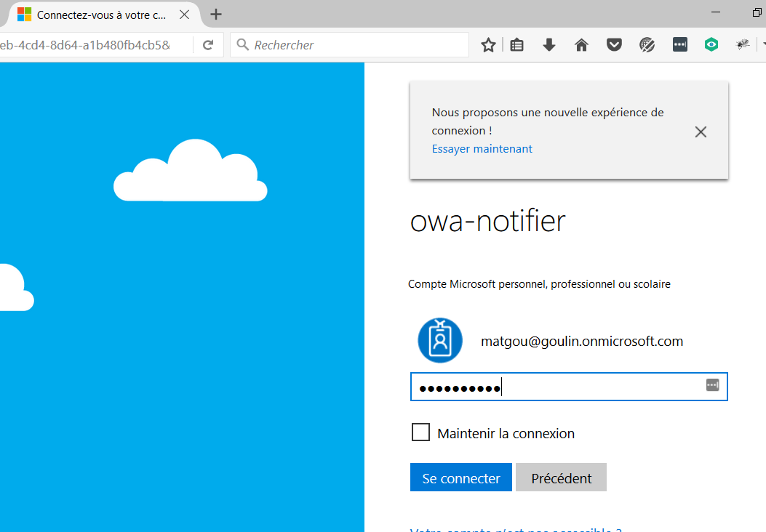Open the Essayer maintenant link
Viewport: 766px width, 532px height.
tap(482, 149)
